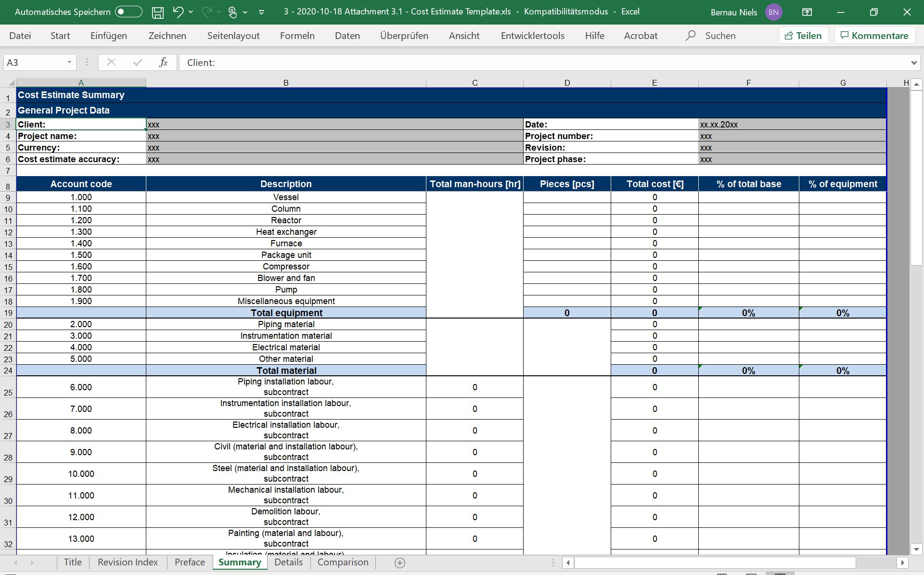Viewport: 924px width, 575px height.
Task: Click vertical scrollbar down arrow
Action: (916, 549)
